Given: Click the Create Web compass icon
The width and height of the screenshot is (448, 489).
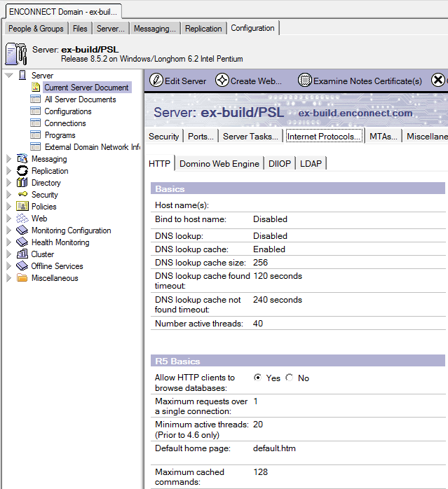Looking at the screenshot, I should coord(222,81).
